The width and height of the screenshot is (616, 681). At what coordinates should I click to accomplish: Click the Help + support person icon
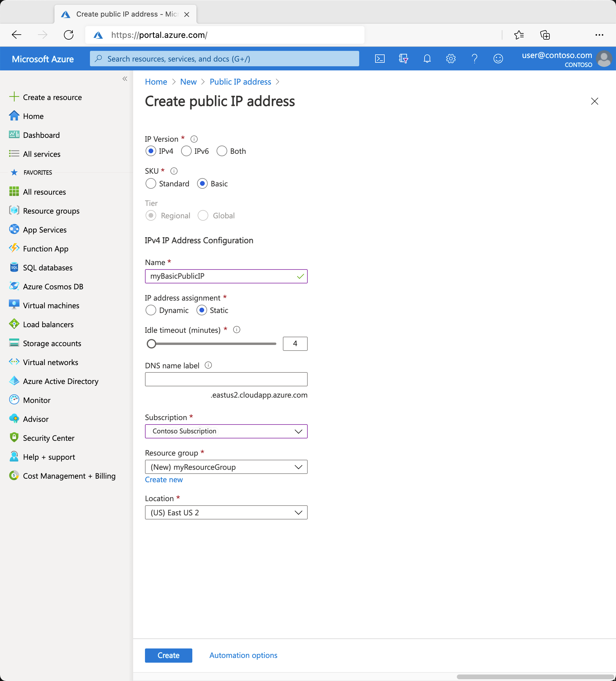pos(14,456)
